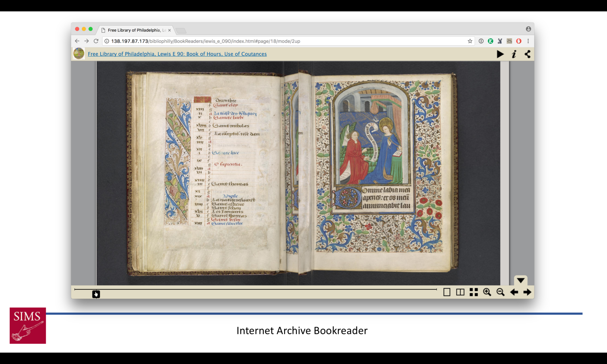The height and width of the screenshot is (364, 607).
Task: Start autoplay with the Play button
Action: click(x=500, y=54)
